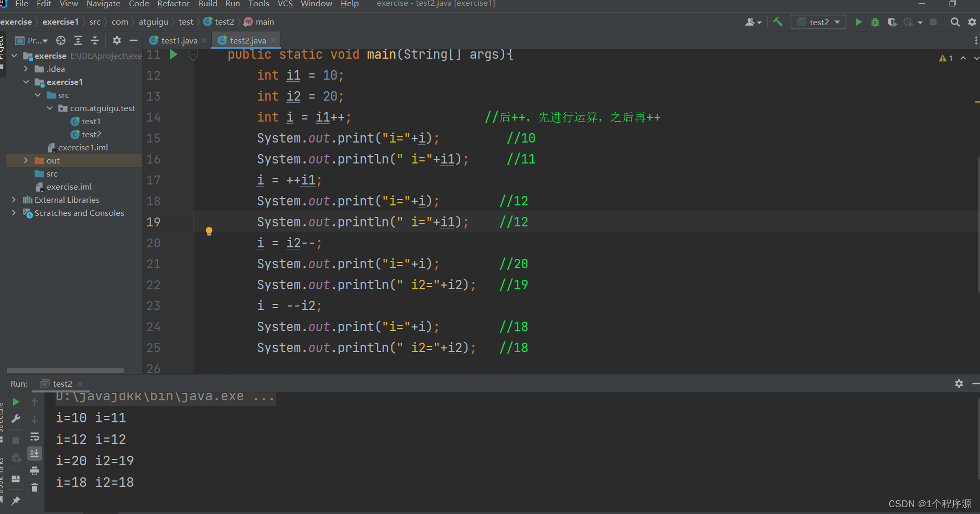Collapse the com.atguigu.test package
The width and height of the screenshot is (980, 514).
pos(50,108)
